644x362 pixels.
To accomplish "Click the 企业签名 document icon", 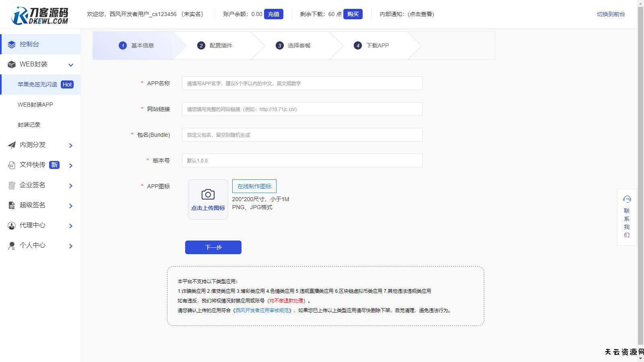I will click(x=12, y=185).
